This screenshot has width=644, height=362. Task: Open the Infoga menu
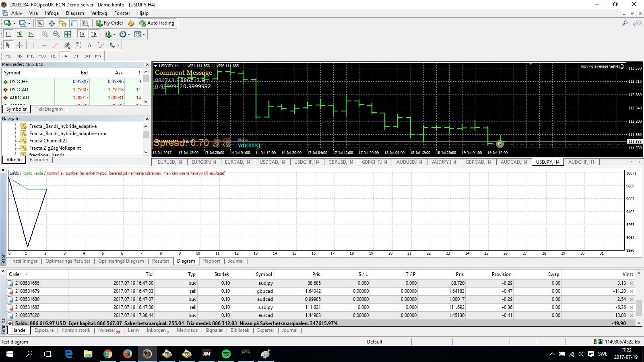point(52,13)
